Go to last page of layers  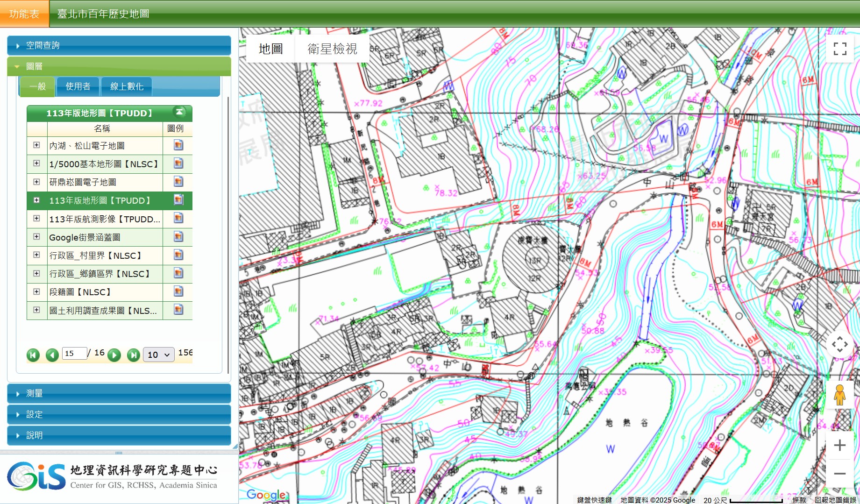click(x=133, y=355)
